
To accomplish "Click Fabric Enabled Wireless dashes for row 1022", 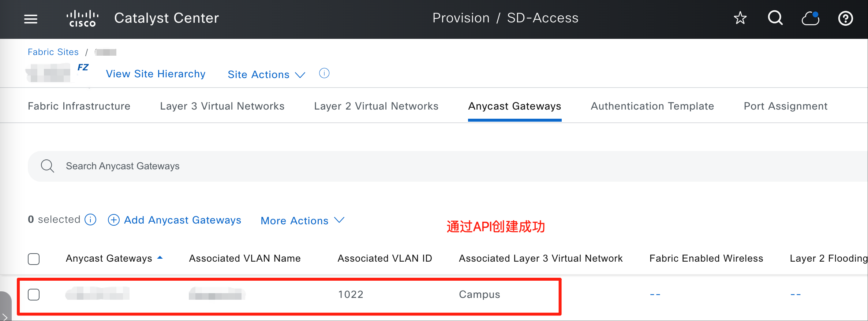I will [x=655, y=295].
